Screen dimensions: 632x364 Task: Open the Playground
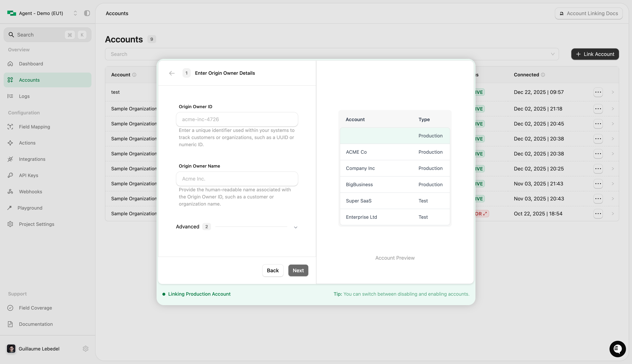pos(30,208)
